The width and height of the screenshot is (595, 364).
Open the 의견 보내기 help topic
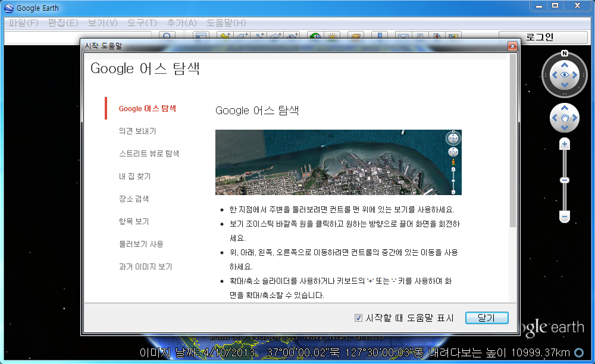pos(137,131)
